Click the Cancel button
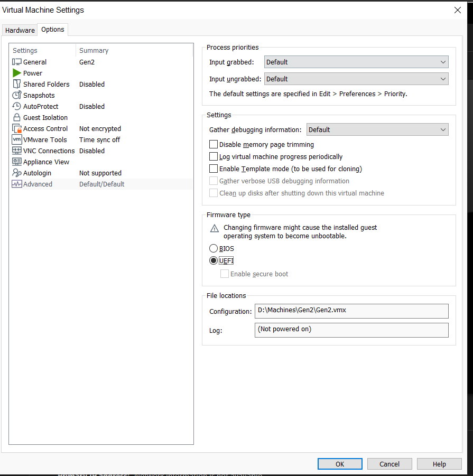This screenshot has width=473, height=476. 389,464
